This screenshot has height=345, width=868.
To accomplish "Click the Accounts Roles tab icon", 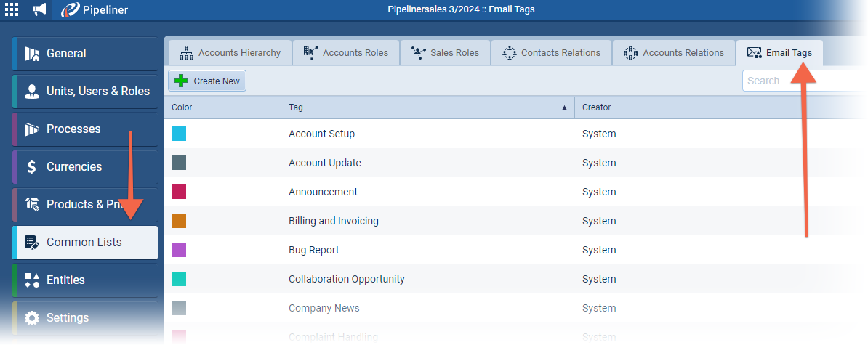I will 310,53.
